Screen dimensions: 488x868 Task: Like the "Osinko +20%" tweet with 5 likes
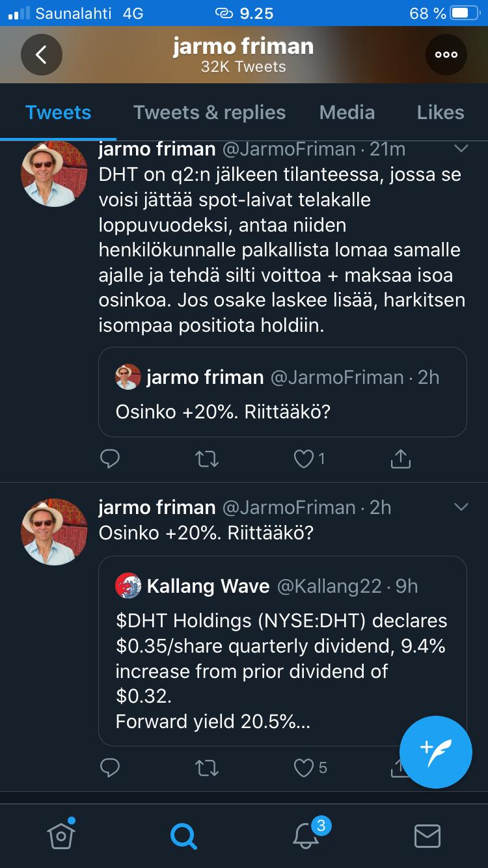pyautogui.click(x=304, y=768)
